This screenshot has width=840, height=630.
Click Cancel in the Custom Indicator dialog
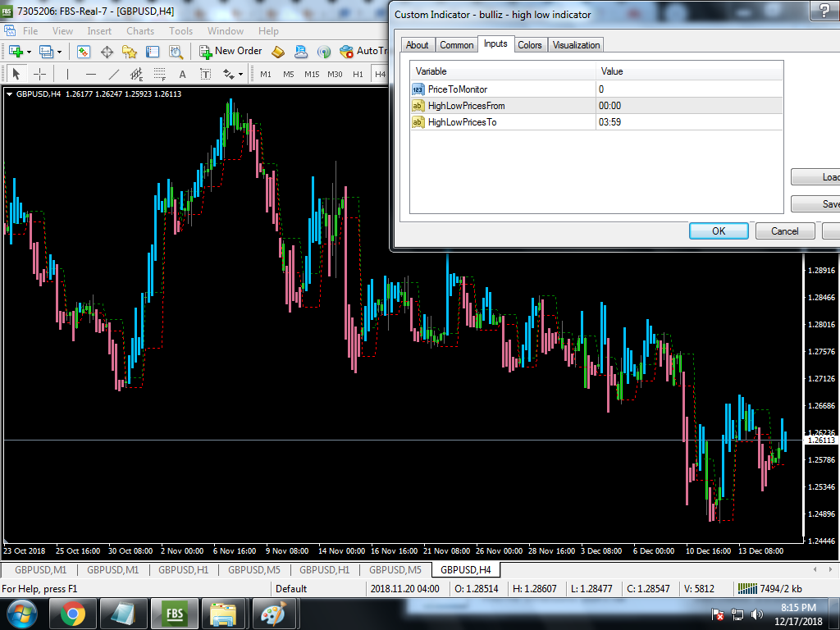[785, 231]
